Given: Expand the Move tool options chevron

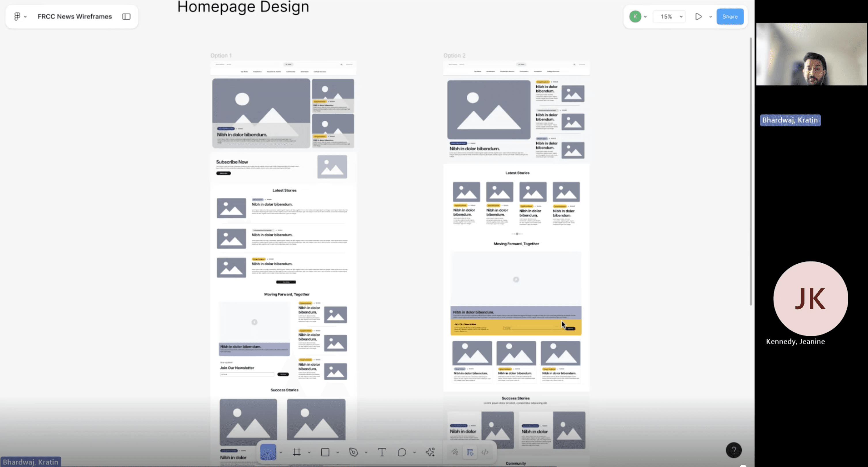Looking at the screenshot, I should click(281, 453).
